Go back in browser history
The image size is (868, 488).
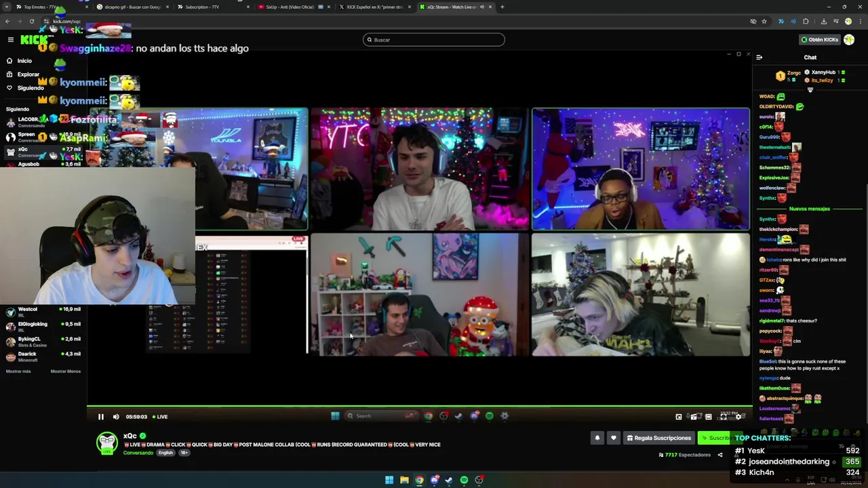click(x=7, y=21)
